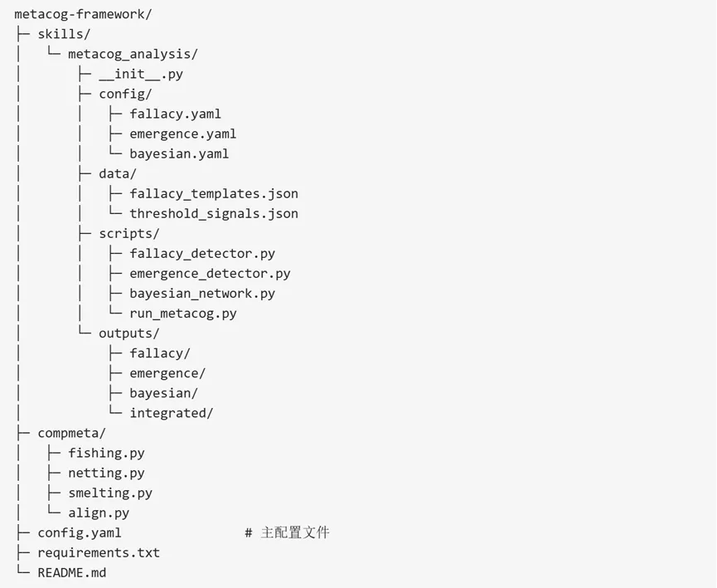Select the README.md file
This screenshot has width=717, height=588.
click(72, 572)
